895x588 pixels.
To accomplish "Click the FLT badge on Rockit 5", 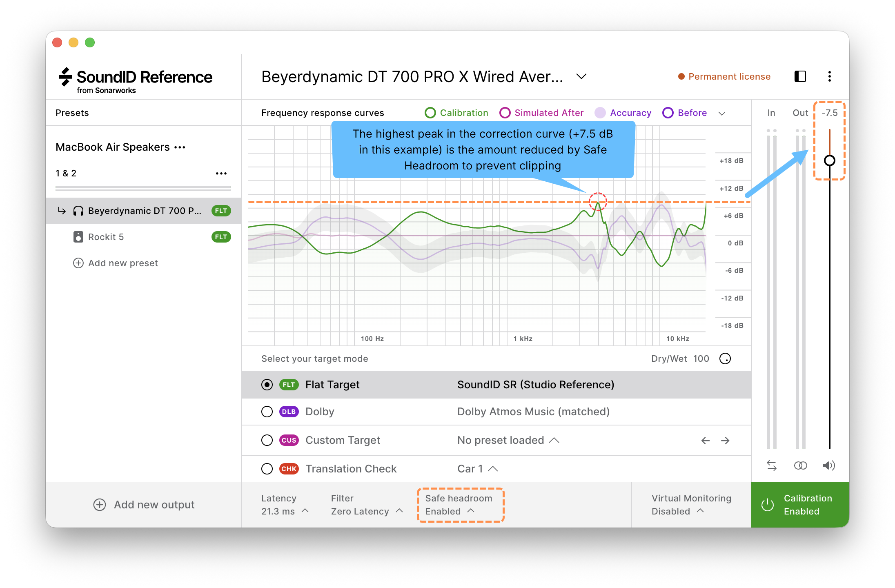I will tap(220, 237).
